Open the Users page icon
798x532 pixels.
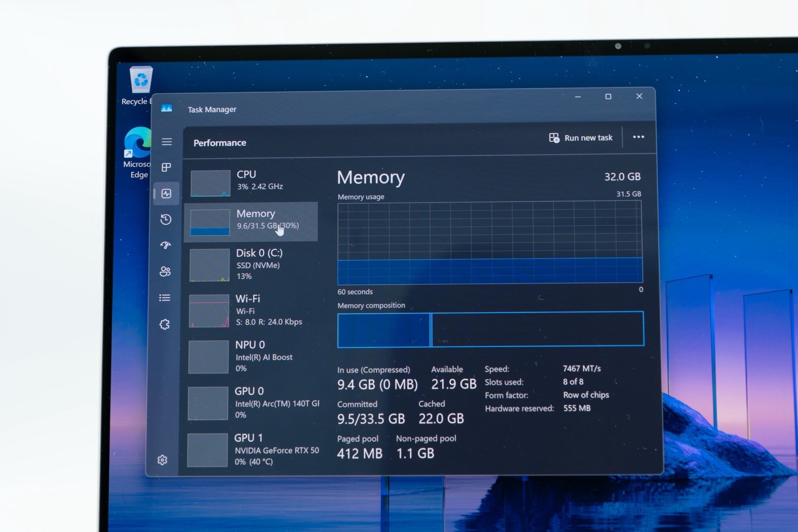pos(165,271)
